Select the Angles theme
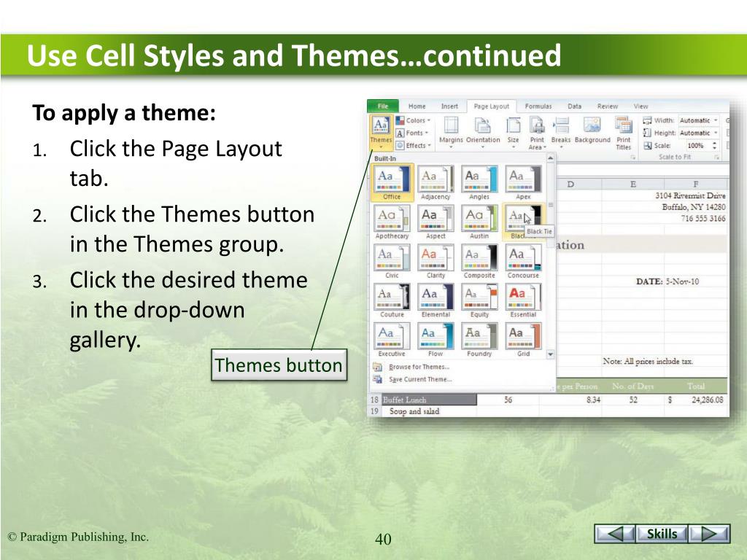 point(479,182)
